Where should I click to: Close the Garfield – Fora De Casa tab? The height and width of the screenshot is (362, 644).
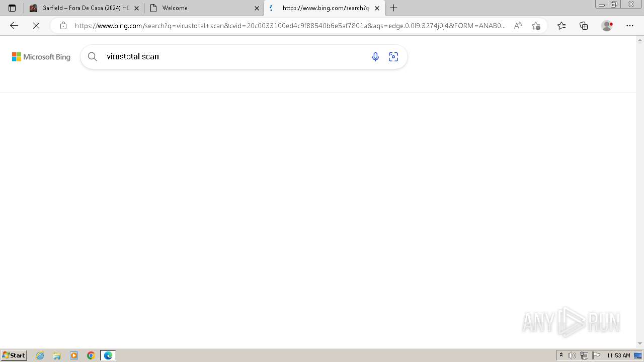(136, 8)
